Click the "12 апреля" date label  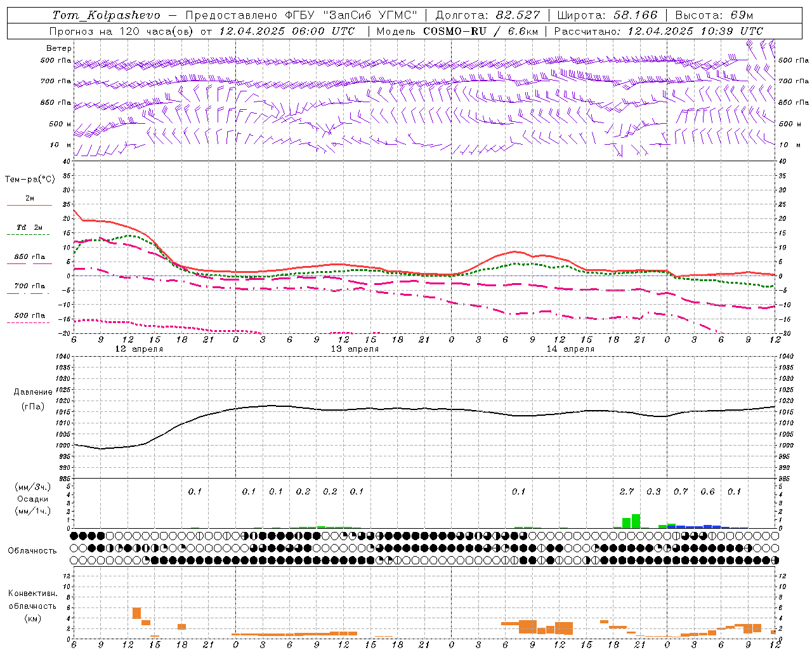tap(139, 349)
